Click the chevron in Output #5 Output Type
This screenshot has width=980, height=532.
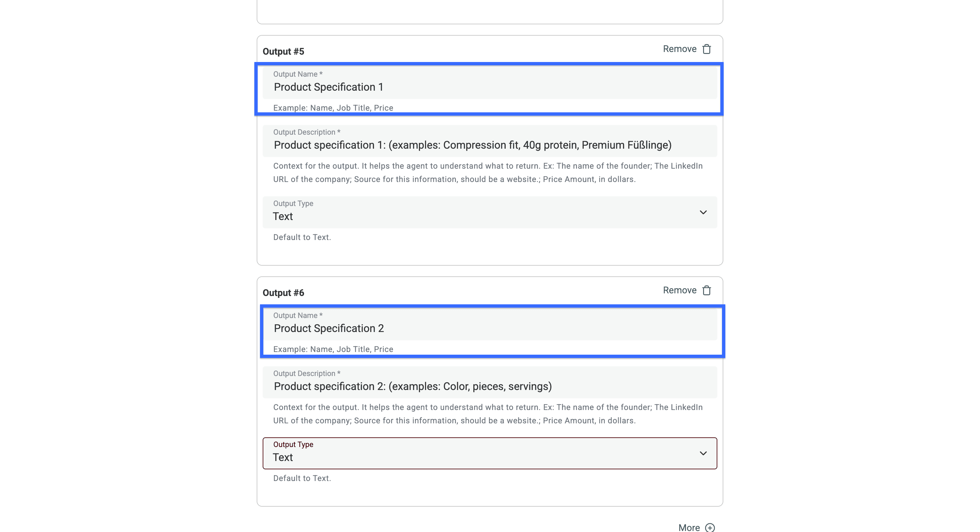(x=703, y=212)
